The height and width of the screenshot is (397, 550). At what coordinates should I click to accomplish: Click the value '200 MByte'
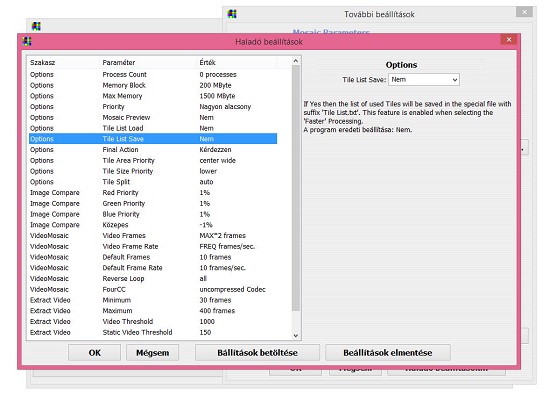[215, 85]
